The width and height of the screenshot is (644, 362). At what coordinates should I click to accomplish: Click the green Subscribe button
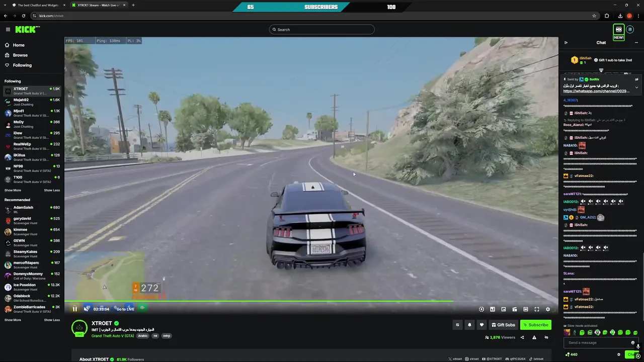coord(535,325)
